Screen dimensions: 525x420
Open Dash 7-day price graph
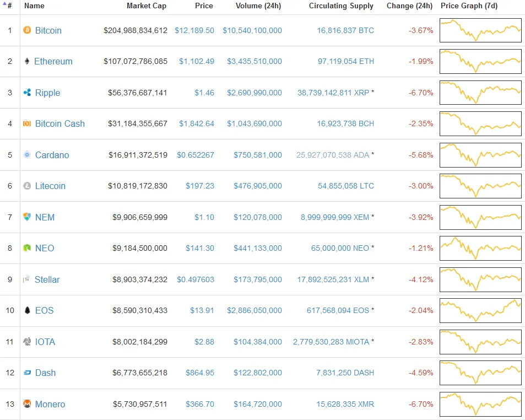click(480, 373)
